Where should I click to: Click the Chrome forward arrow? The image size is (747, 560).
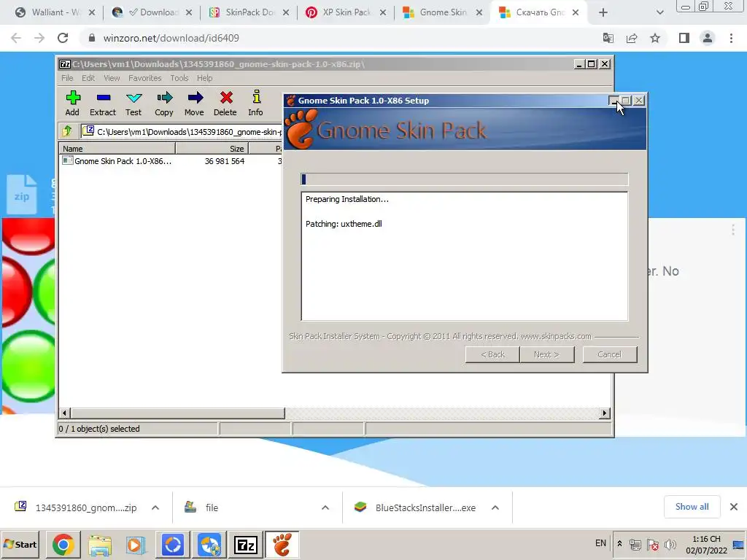click(39, 38)
